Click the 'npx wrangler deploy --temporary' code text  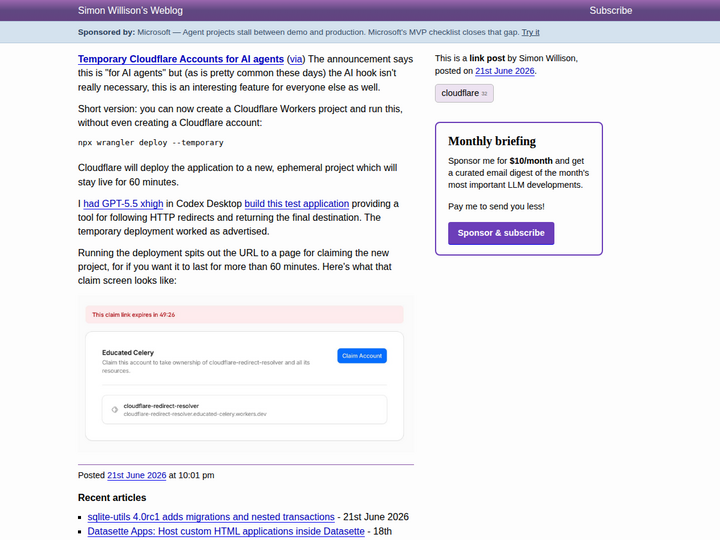pyautogui.click(x=151, y=143)
